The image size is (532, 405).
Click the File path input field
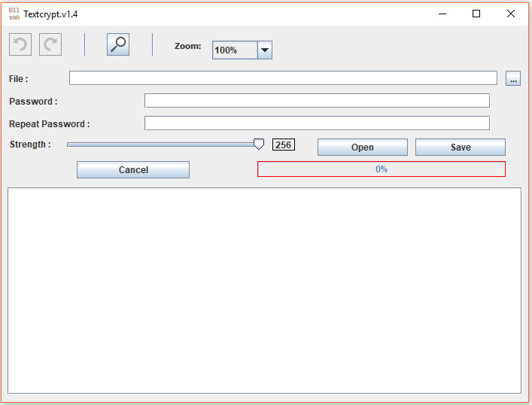coord(283,78)
